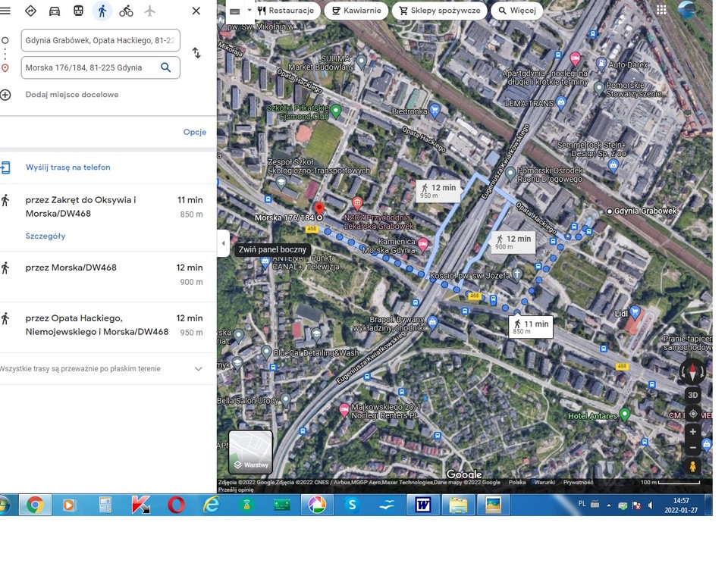Click the 12 min 900 m route label
Viewport: 728px width, 582px height.
tap(513, 241)
